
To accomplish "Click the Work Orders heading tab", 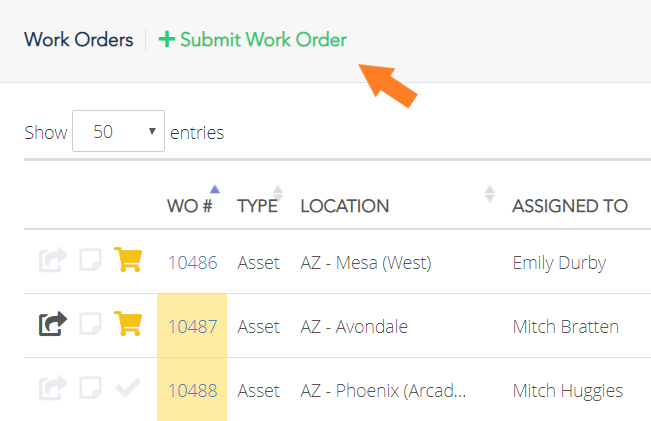I will [x=79, y=40].
